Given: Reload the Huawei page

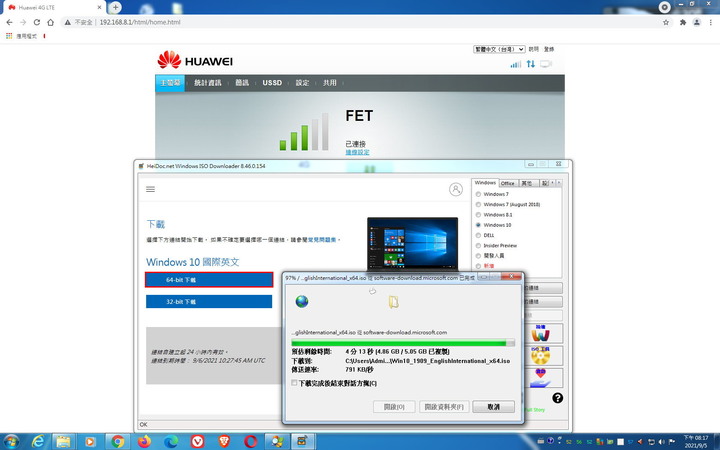Looking at the screenshot, I should pos(37,22).
